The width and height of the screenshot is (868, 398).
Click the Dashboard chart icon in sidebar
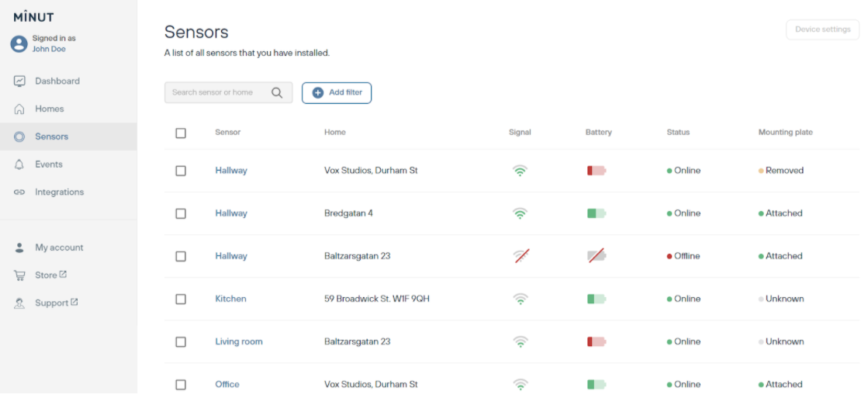pyautogui.click(x=19, y=81)
